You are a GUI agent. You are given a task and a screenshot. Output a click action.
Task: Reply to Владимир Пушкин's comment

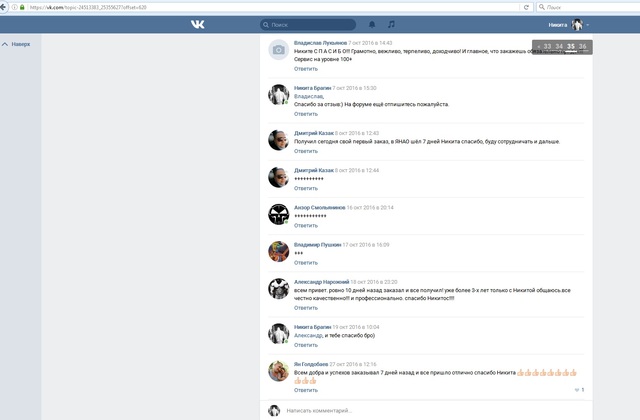pos(305,263)
